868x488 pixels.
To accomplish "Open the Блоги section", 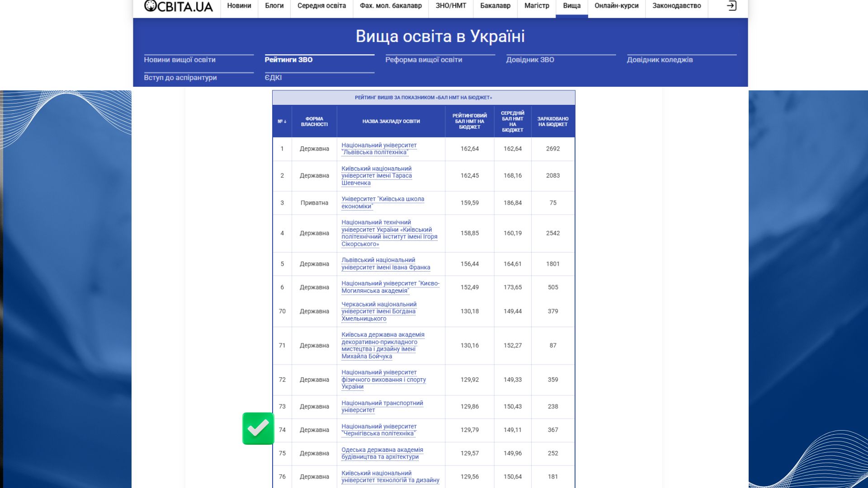I will point(274,6).
